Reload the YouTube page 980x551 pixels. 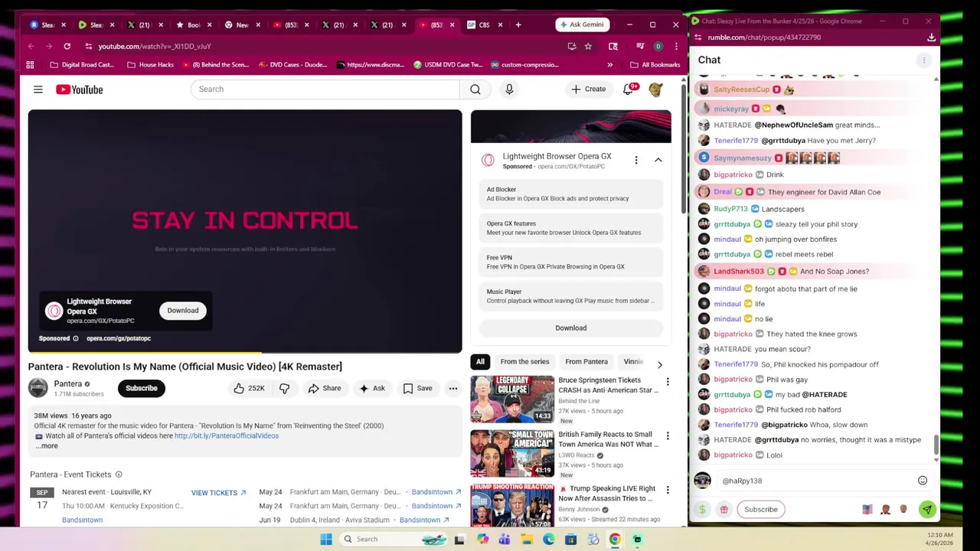(x=67, y=46)
